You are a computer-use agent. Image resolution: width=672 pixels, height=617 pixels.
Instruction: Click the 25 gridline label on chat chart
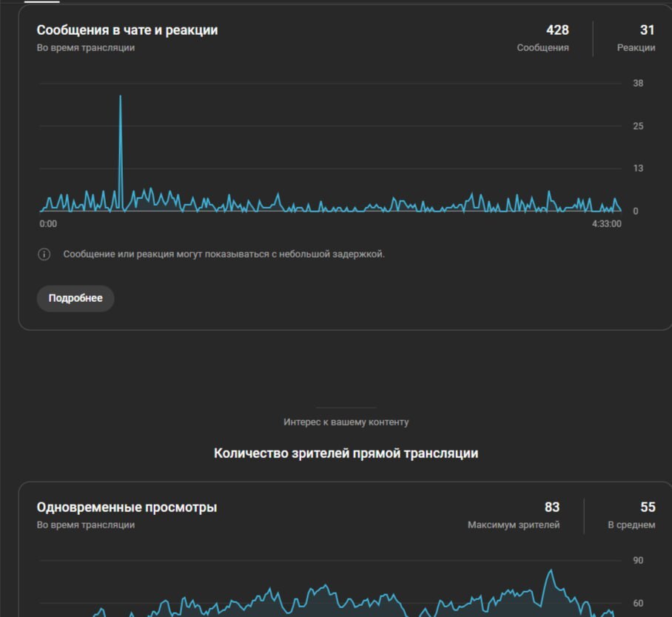pos(638,126)
